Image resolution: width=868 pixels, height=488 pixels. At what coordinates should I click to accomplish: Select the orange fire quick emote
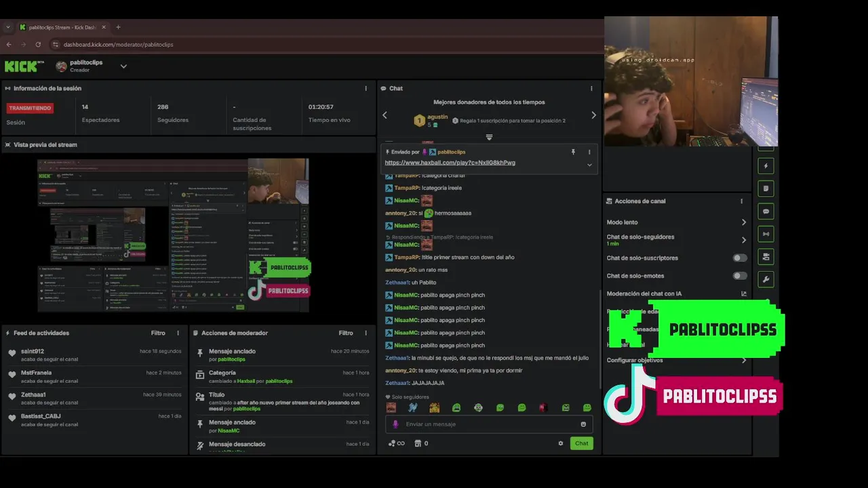click(x=435, y=407)
